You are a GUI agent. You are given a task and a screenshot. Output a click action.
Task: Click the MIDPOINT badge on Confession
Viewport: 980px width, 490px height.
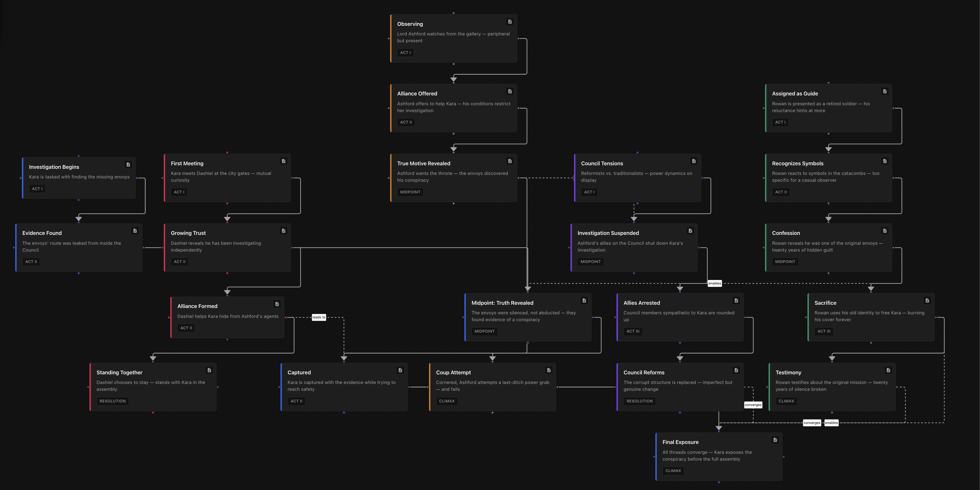tap(785, 261)
